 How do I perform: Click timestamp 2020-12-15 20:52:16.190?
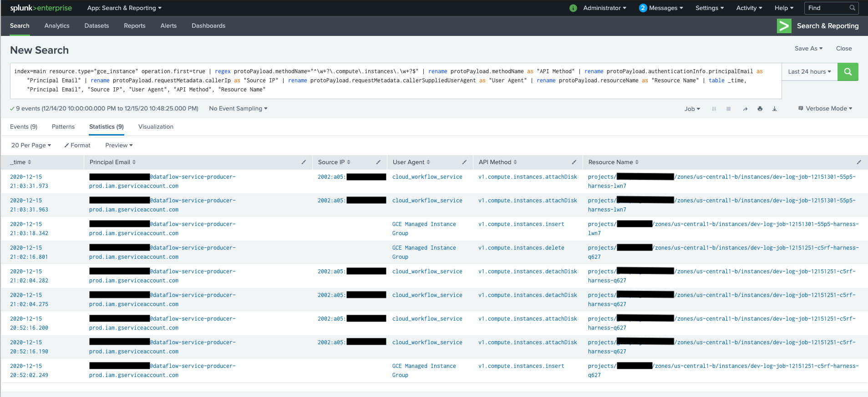click(29, 347)
